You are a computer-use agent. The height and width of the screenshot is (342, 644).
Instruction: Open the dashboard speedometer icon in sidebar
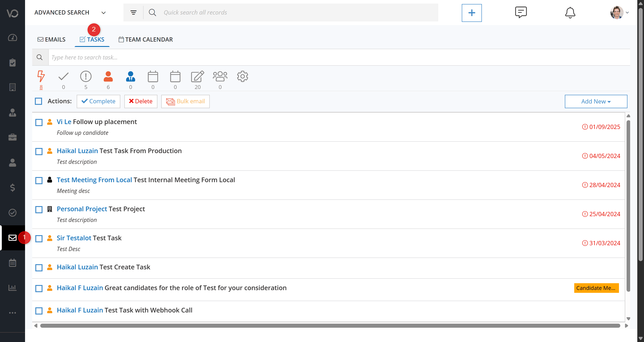[13, 38]
